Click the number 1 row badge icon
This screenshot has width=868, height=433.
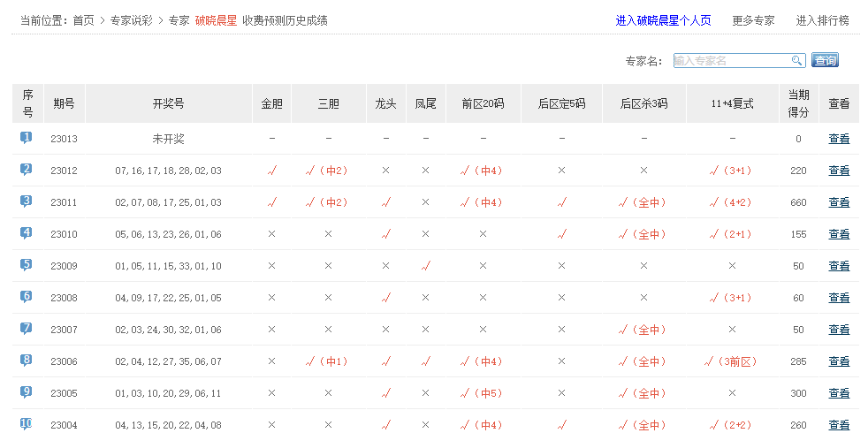(27, 138)
